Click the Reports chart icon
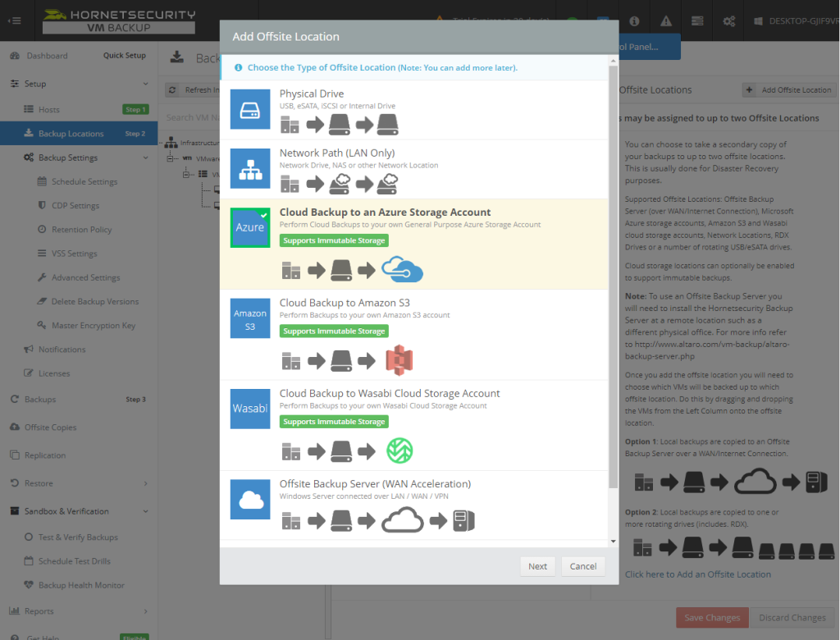The image size is (840, 640). click(x=15, y=610)
